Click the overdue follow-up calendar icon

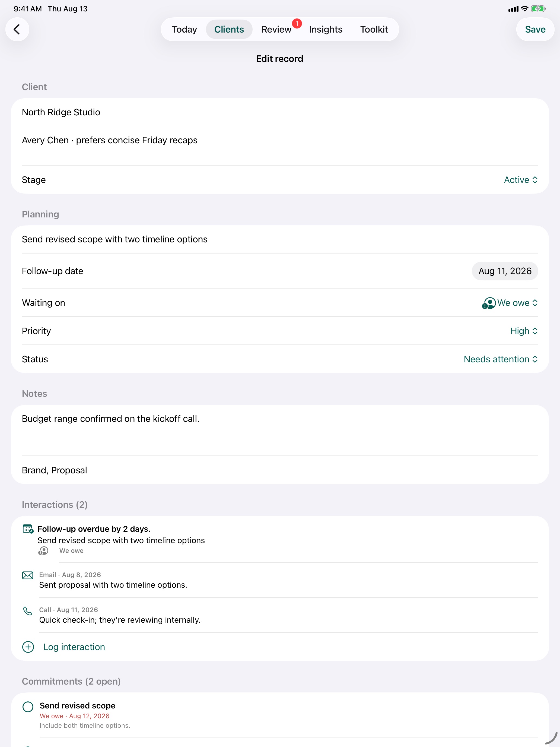[x=28, y=529]
